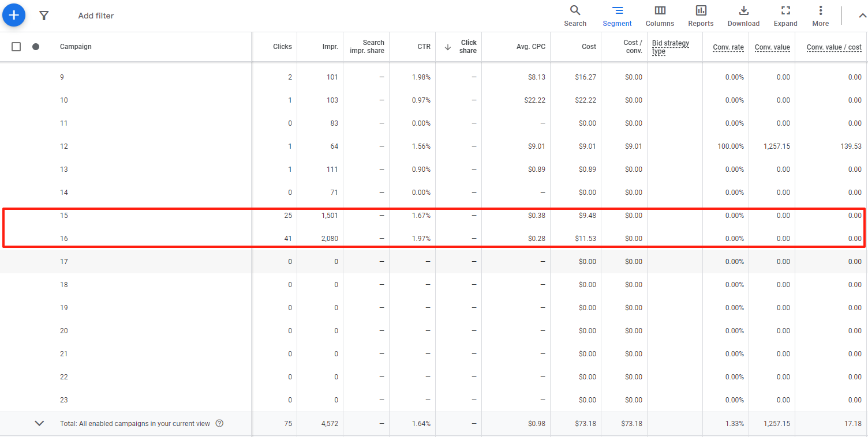This screenshot has height=437, width=868.
Task: Open campaign 11
Action: coord(63,123)
